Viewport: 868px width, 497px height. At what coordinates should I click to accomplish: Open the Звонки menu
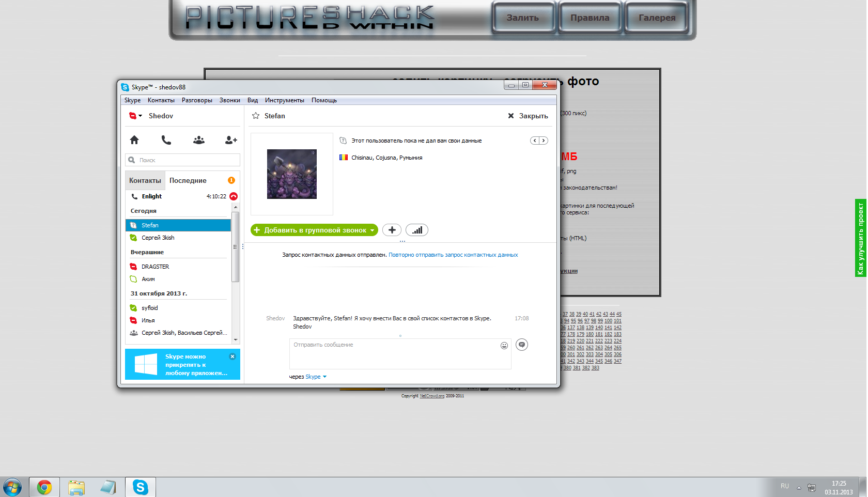pos(230,100)
